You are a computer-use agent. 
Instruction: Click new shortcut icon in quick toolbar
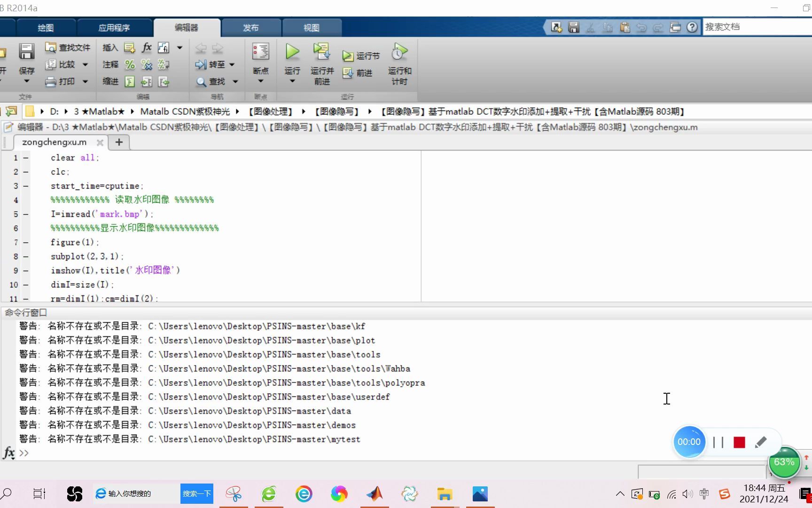[x=556, y=27]
